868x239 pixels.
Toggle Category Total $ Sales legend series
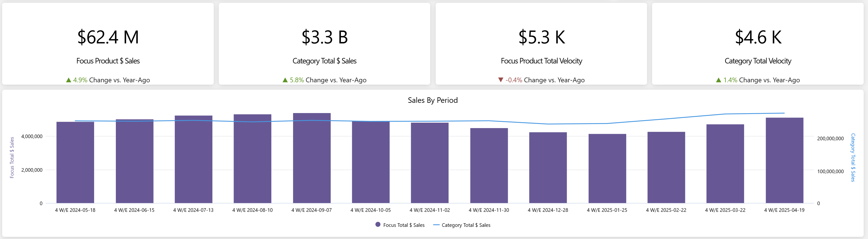pos(462,225)
